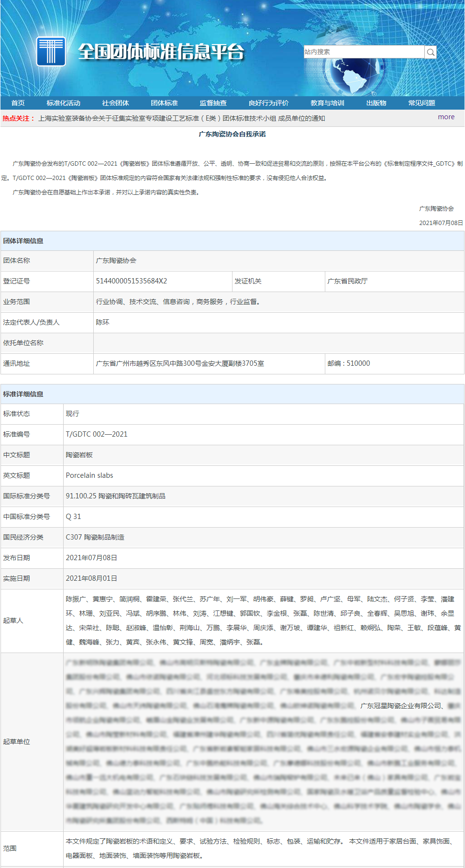Click the blue platform logo icon

pos(51,51)
